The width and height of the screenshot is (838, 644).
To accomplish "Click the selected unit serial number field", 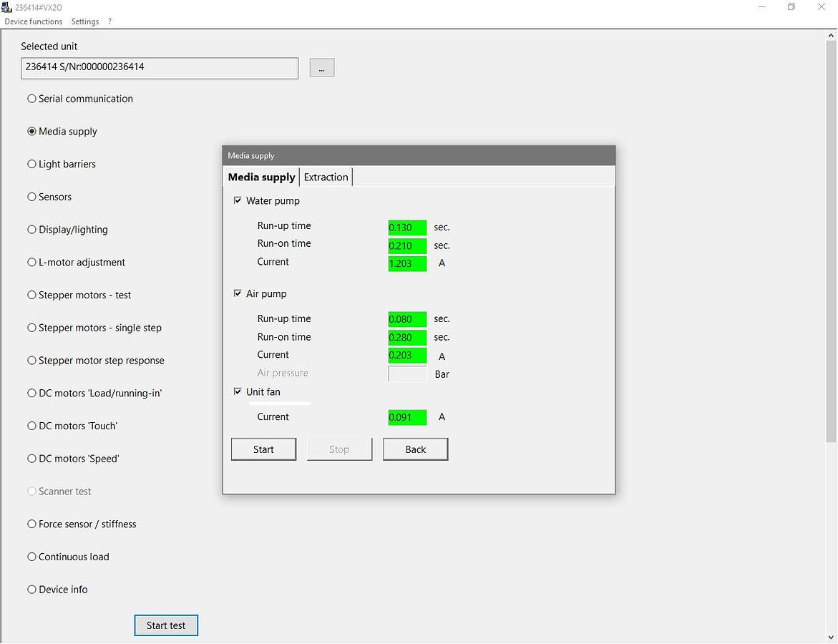I will [x=160, y=68].
